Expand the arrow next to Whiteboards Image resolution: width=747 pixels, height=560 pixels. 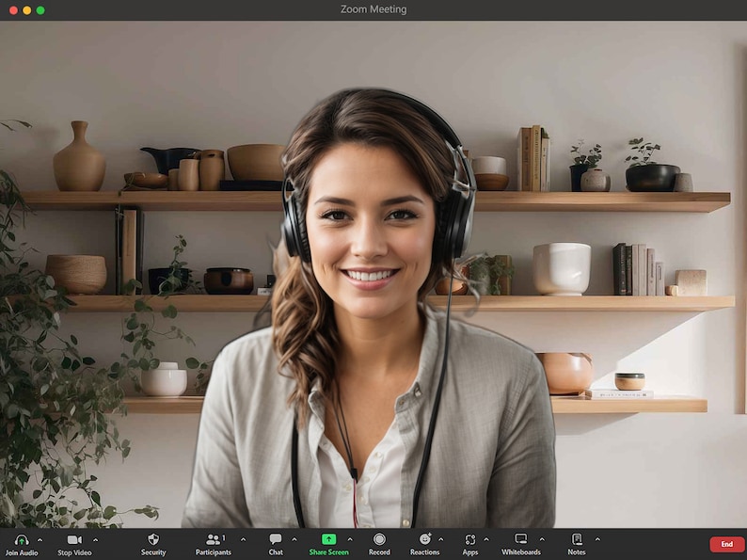(542, 539)
